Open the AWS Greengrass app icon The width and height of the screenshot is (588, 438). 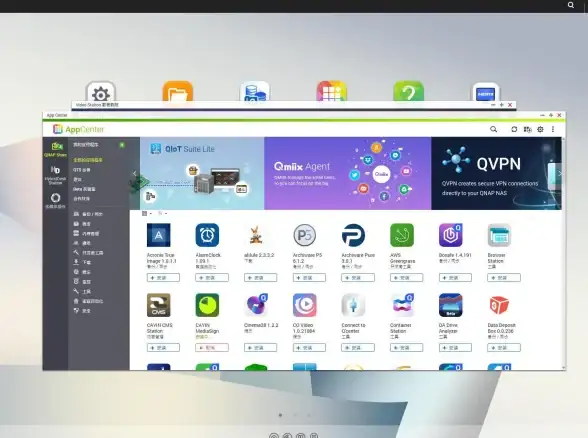coord(402,235)
